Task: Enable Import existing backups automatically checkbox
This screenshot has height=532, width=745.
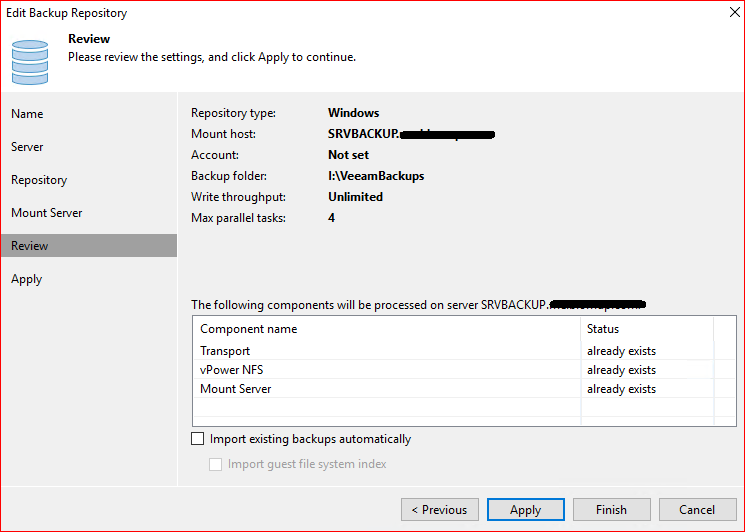Action: coord(197,439)
